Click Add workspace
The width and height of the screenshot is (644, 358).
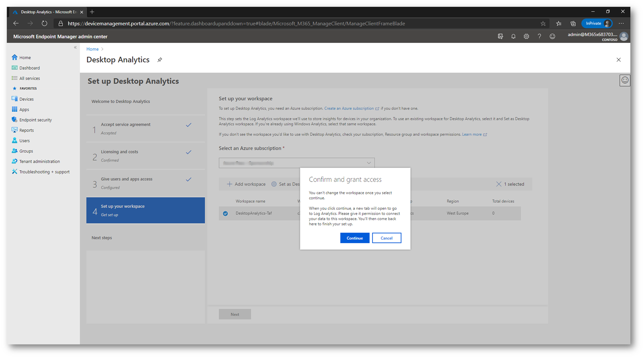pyautogui.click(x=246, y=184)
